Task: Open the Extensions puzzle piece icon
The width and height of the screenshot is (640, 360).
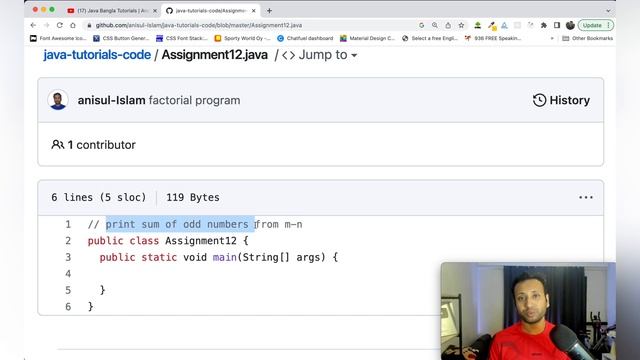Action: click(x=544, y=25)
